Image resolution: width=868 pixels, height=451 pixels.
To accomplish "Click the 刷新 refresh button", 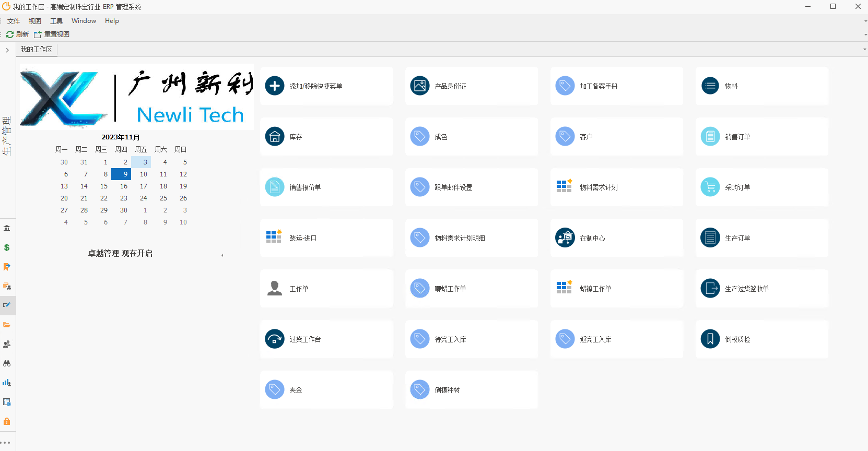I will coord(17,34).
